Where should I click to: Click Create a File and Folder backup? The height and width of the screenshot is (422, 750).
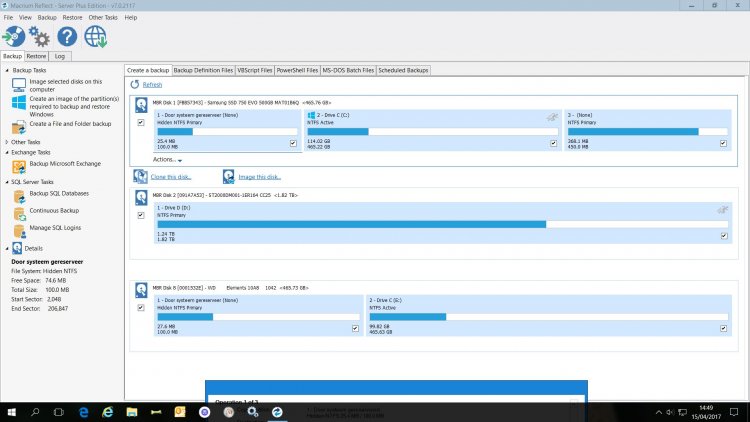[x=70, y=124]
